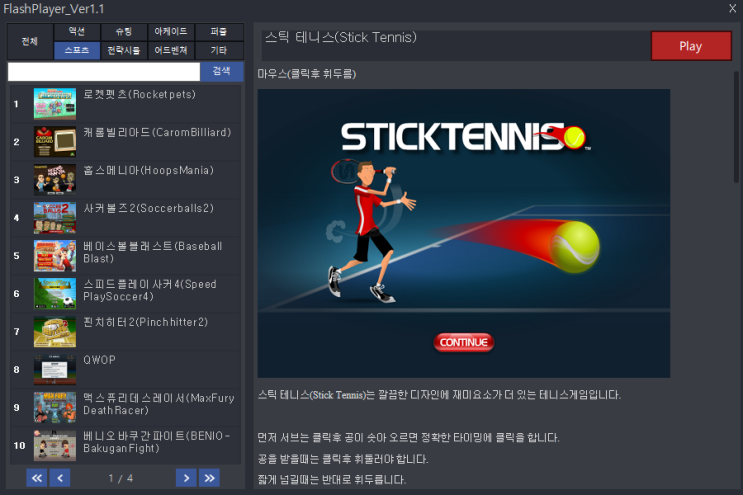Open QWOP game thumbnail
This screenshot has width=743, height=495.
click(x=55, y=369)
